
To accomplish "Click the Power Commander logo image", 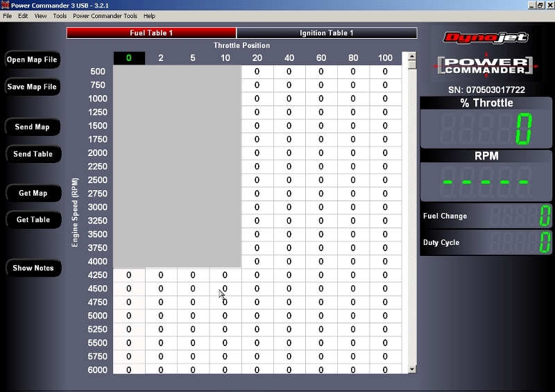I will 486,65.
